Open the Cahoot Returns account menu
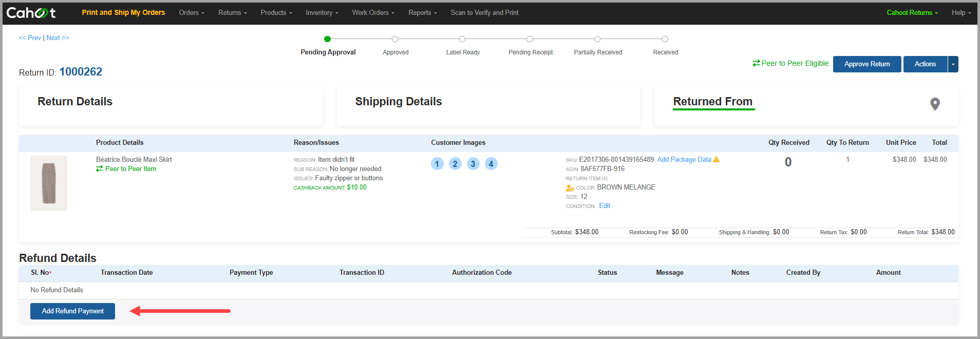The height and width of the screenshot is (339, 980). point(912,12)
